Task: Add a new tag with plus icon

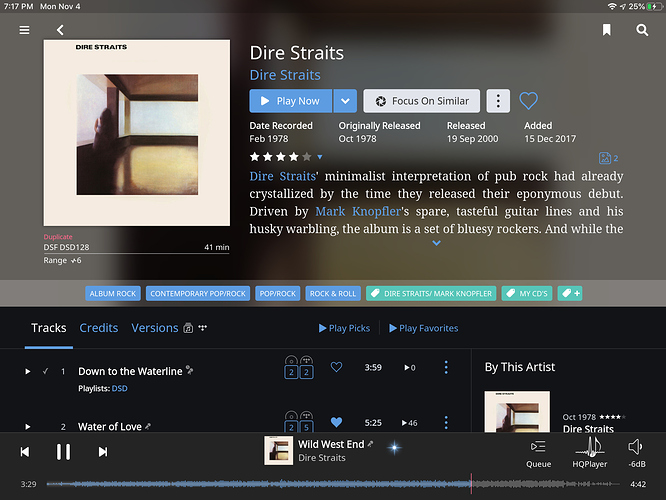Action: pyautogui.click(x=570, y=294)
